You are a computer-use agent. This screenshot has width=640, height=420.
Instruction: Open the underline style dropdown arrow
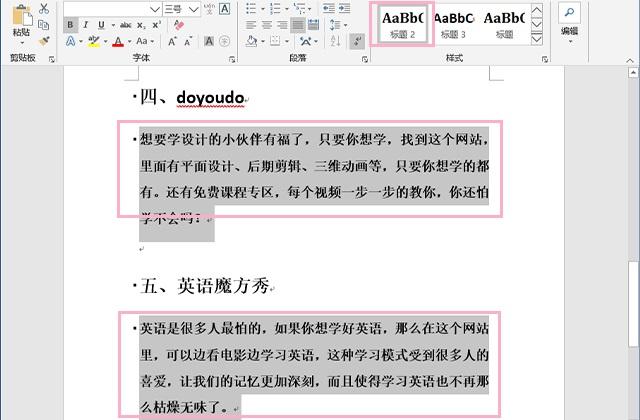113,25
